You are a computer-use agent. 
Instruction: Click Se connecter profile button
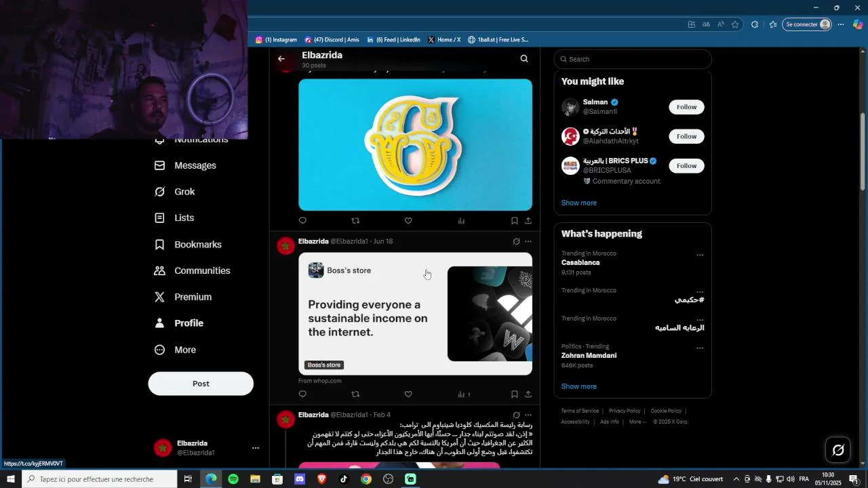(807, 24)
